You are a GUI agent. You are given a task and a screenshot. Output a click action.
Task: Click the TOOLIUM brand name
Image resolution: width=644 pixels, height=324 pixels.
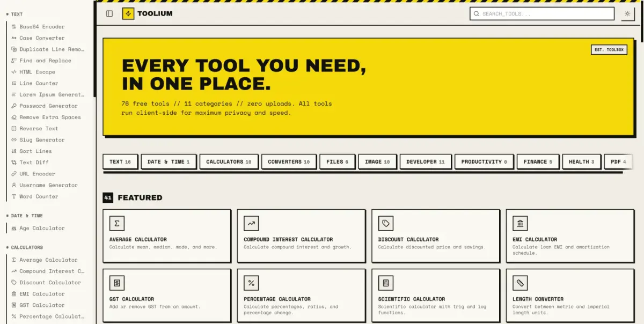click(x=155, y=13)
